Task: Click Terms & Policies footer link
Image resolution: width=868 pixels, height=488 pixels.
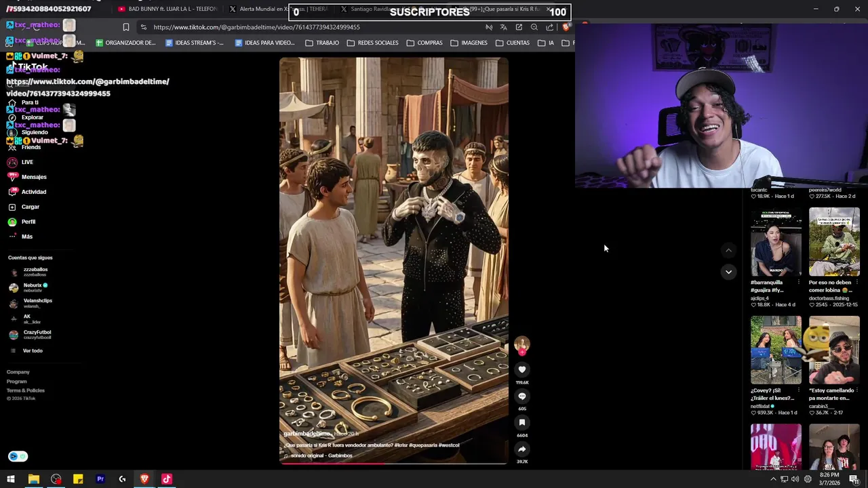Action: click(x=26, y=390)
